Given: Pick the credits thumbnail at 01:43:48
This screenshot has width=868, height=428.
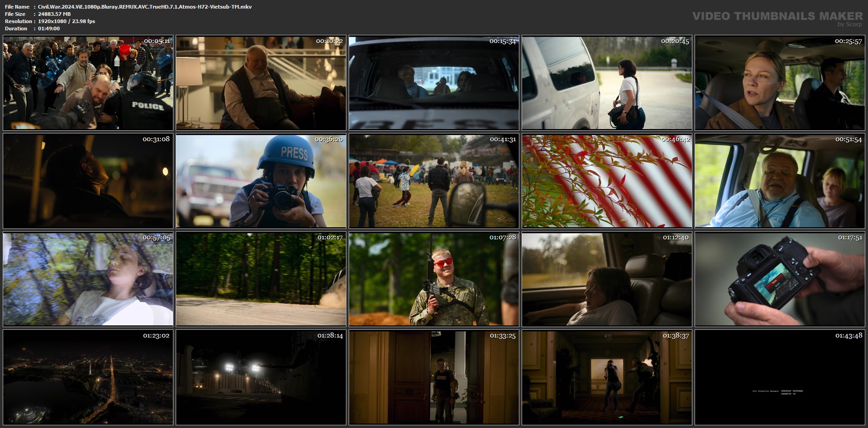Looking at the screenshot, I should (x=780, y=378).
